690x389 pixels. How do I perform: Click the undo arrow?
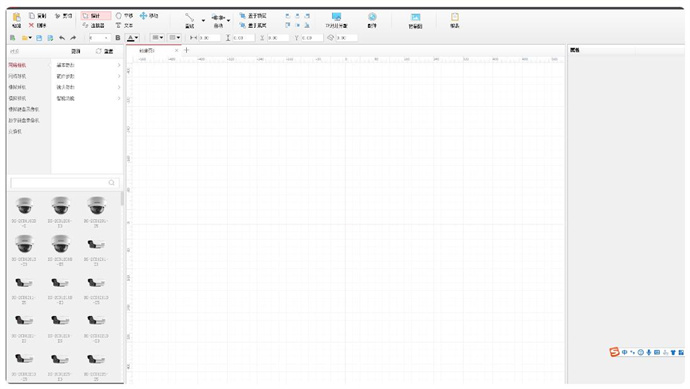click(x=62, y=38)
